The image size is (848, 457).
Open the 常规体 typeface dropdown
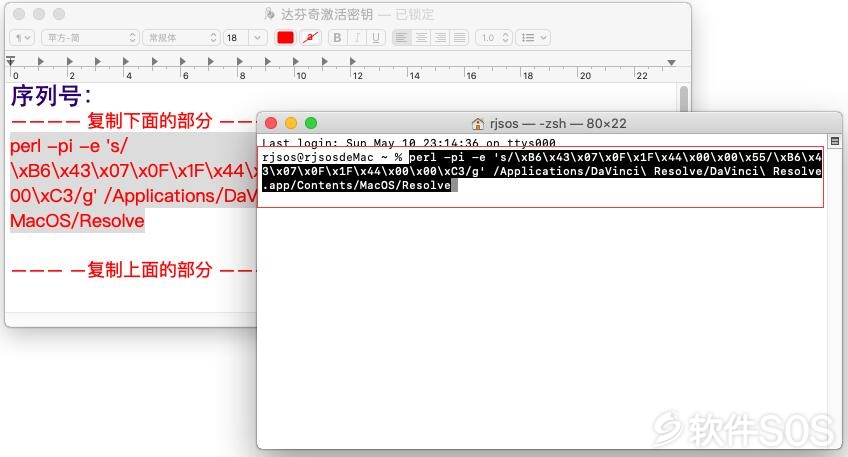click(181, 37)
